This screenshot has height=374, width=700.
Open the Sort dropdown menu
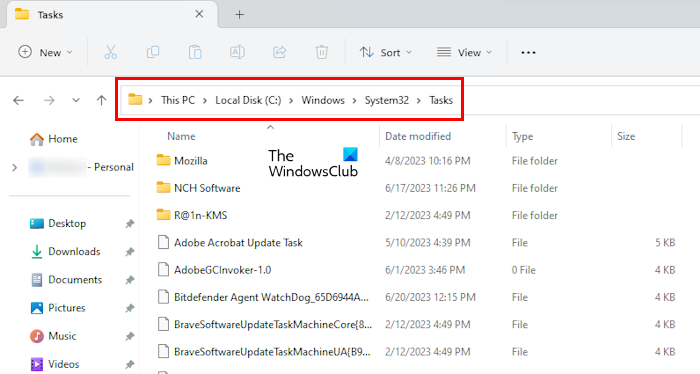click(x=386, y=52)
